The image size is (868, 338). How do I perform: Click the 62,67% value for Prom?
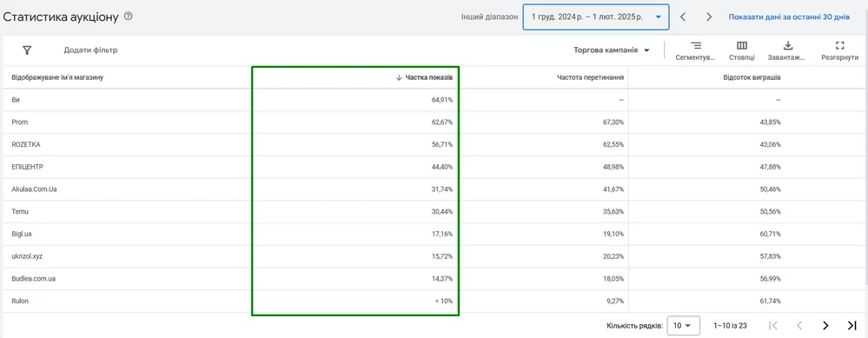click(x=442, y=122)
